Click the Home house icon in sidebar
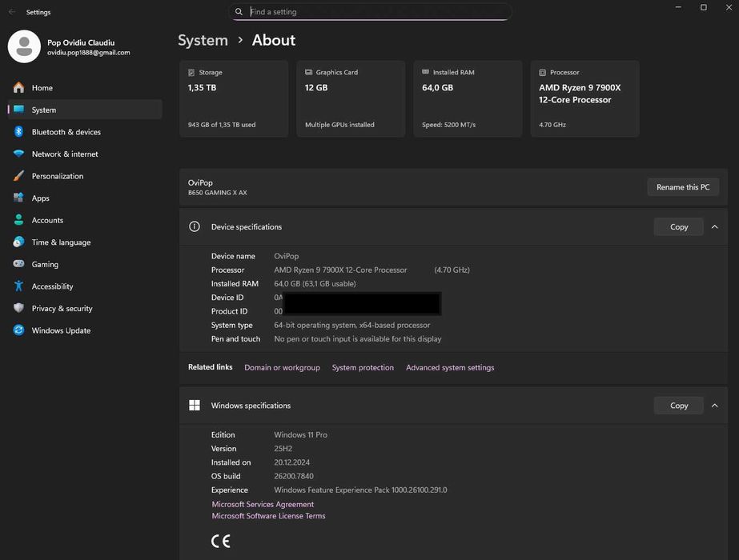Screen dimensions: 739x560 click(x=19, y=88)
